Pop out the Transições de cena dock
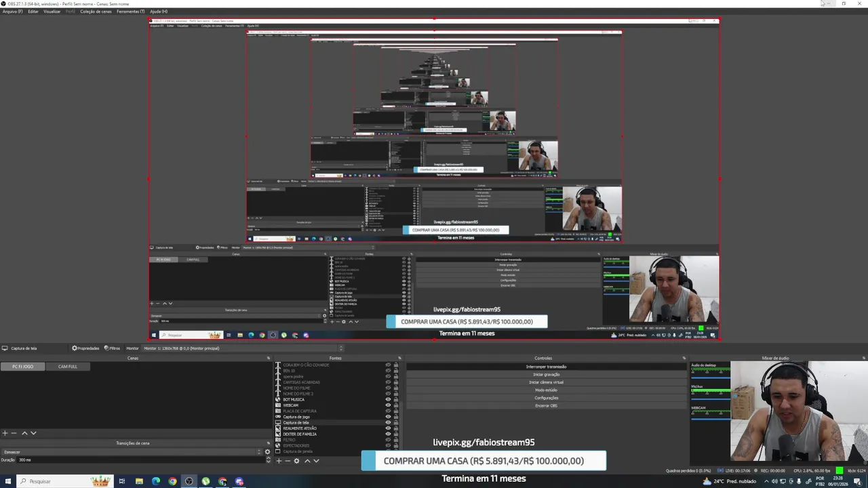 (268, 443)
